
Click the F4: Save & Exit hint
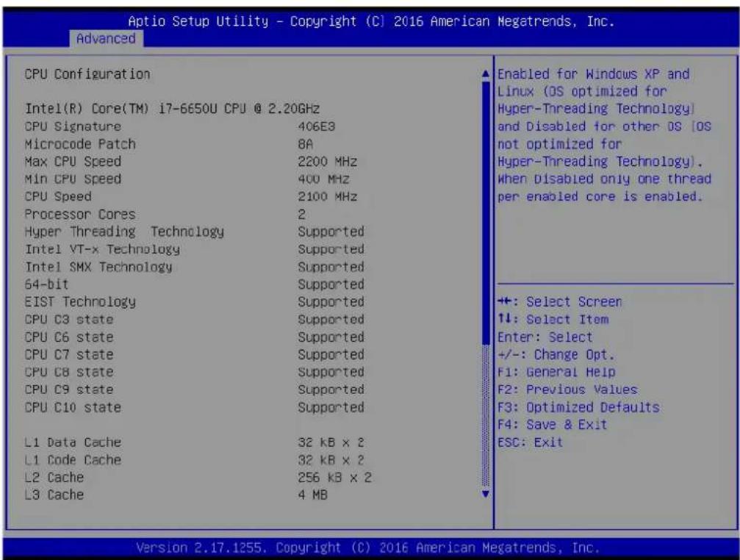point(552,425)
